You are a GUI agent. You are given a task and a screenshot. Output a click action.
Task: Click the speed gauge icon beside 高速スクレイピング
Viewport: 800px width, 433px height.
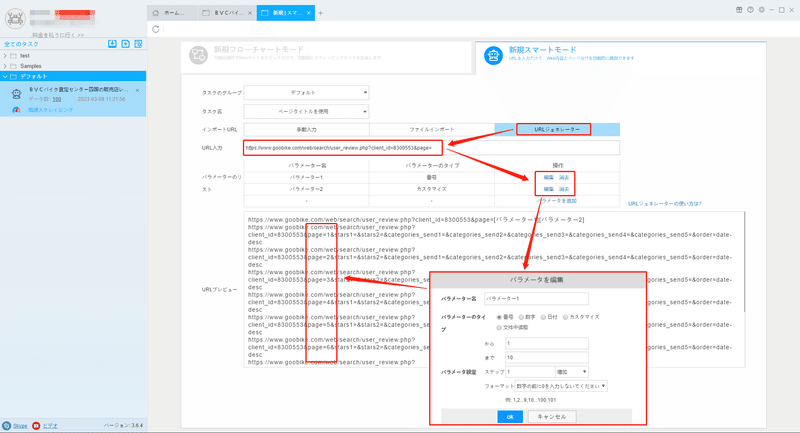tap(16, 110)
